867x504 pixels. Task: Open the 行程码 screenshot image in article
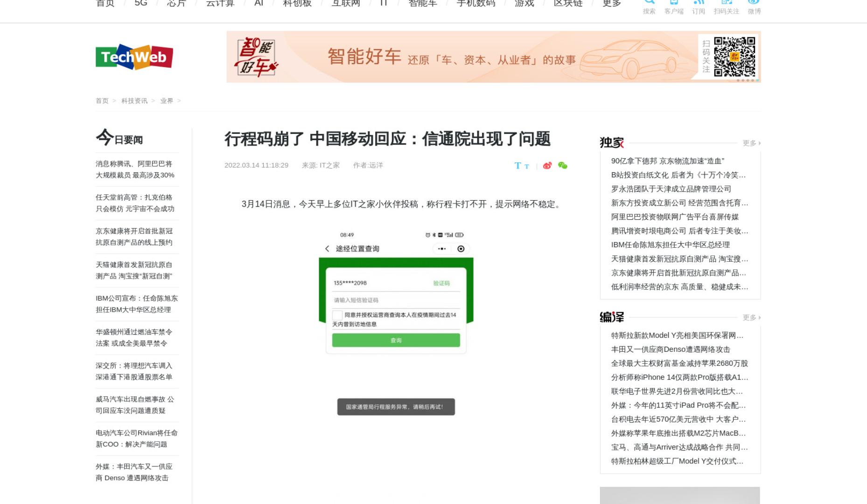click(396, 324)
